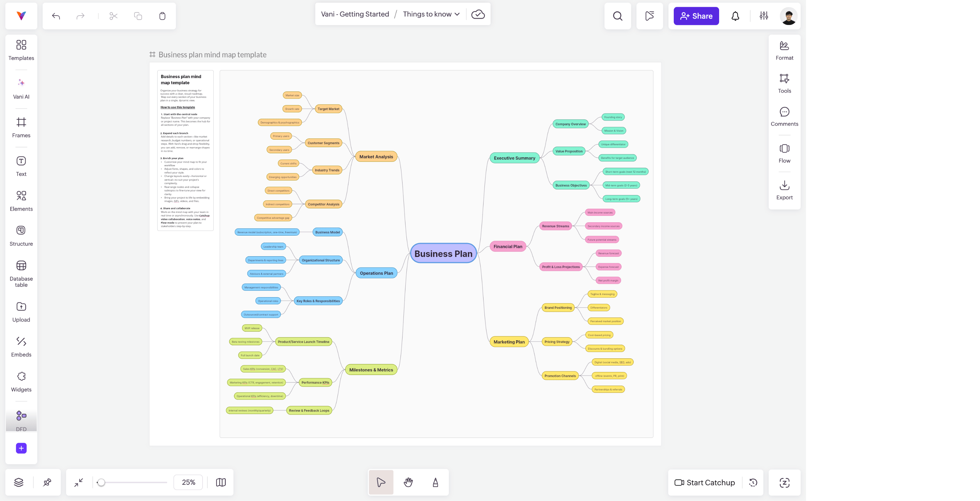Open the Templates panel
The width and height of the screenshot is (980, 501).
pos(21,50)
